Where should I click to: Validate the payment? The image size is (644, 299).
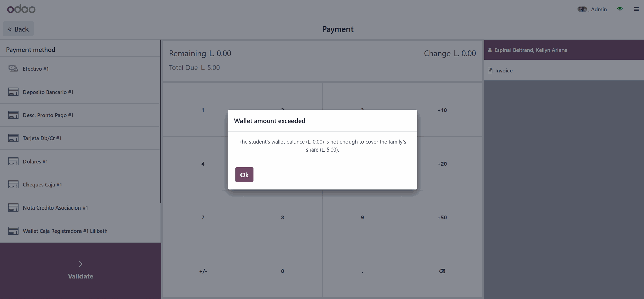point(80,271)
